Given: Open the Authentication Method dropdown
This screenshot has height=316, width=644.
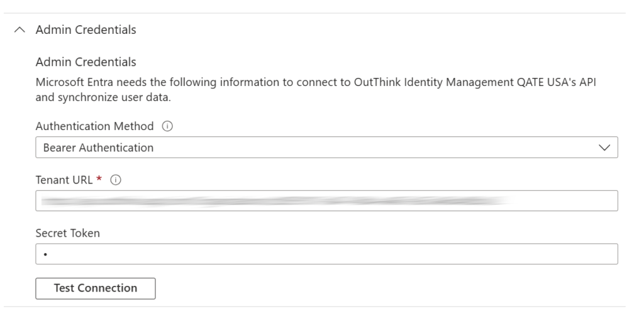Looking at the screenshot, I should [326, 148].
